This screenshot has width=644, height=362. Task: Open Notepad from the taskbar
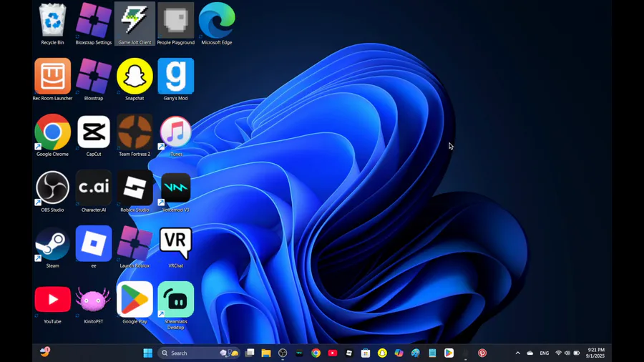(432, 353)
